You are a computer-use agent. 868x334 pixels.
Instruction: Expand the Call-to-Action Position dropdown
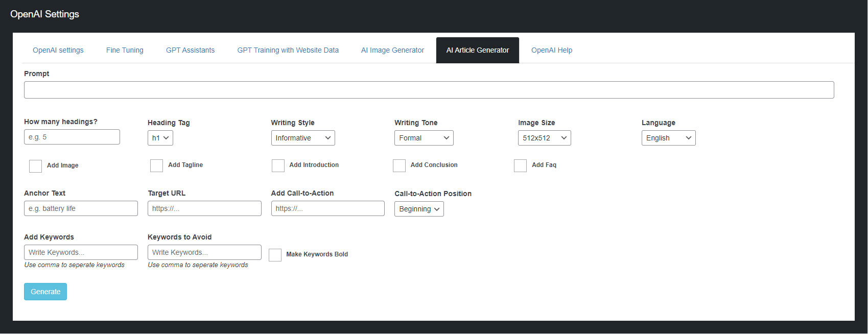(419, 209)
